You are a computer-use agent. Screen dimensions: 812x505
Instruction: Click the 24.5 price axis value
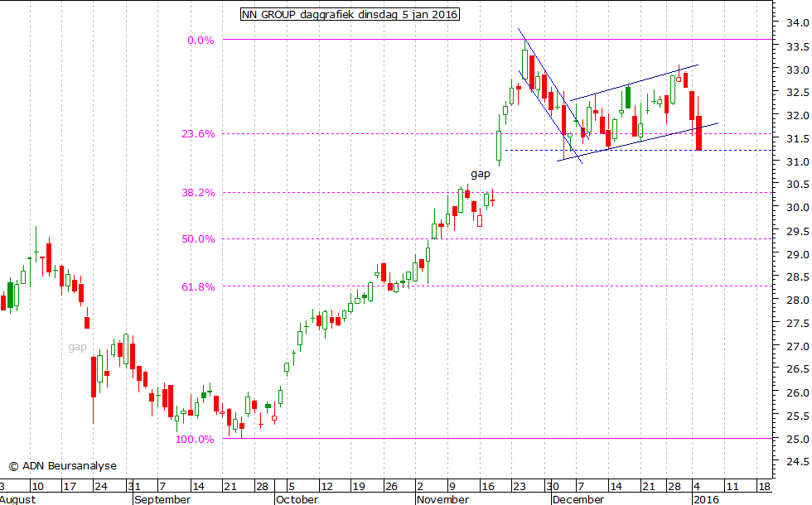[798, 462]
